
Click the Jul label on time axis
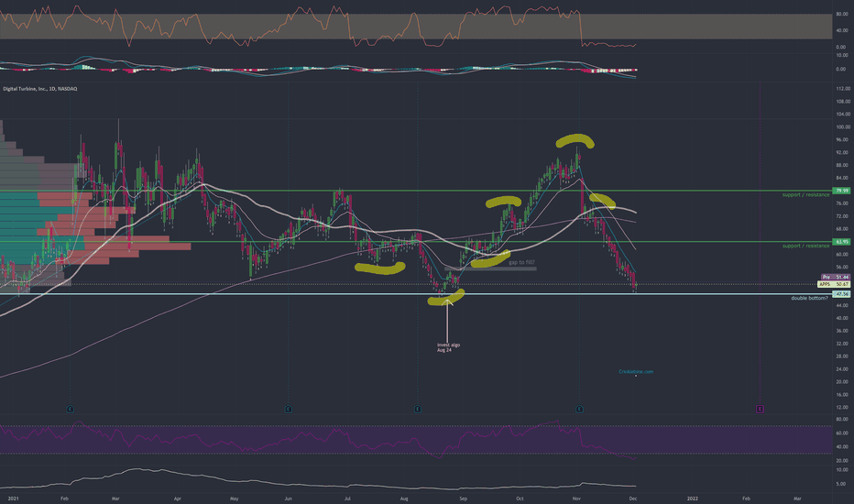click(x=347, y=498)
